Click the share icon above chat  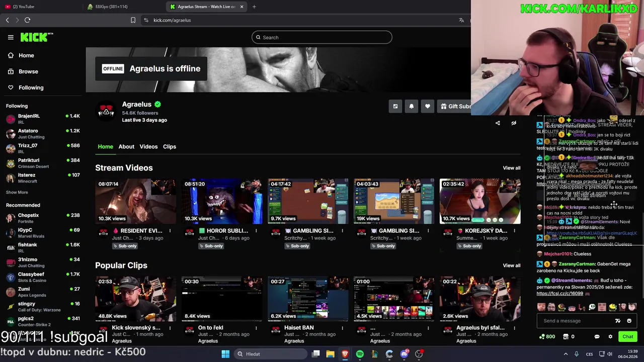point(498,123)
